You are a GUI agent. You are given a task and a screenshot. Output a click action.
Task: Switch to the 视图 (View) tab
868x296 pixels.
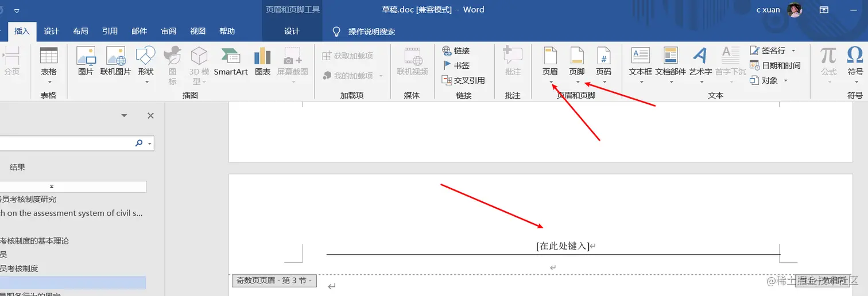coord(197,32)
